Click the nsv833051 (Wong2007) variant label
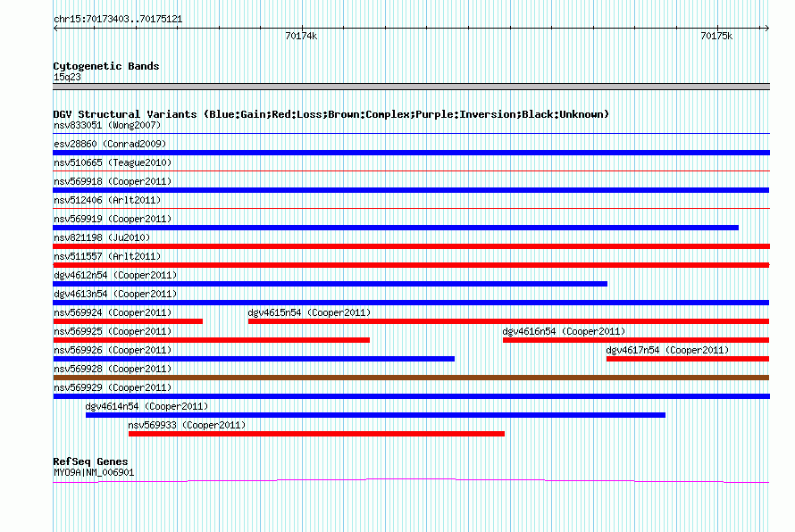This screenshot has width=795, height=532. pos(107,125)
